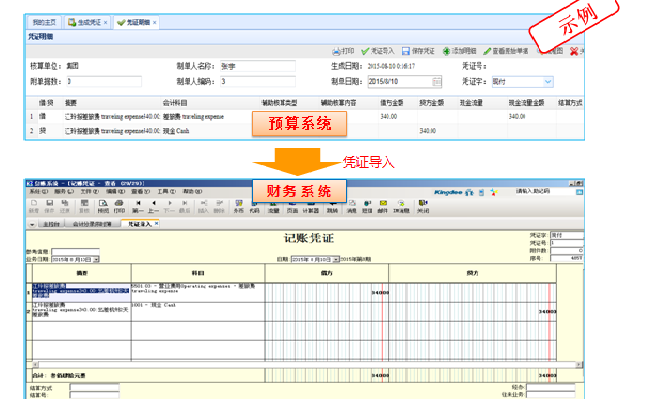Click the 保存凭证 floppy disk button

tap(418, 51)
